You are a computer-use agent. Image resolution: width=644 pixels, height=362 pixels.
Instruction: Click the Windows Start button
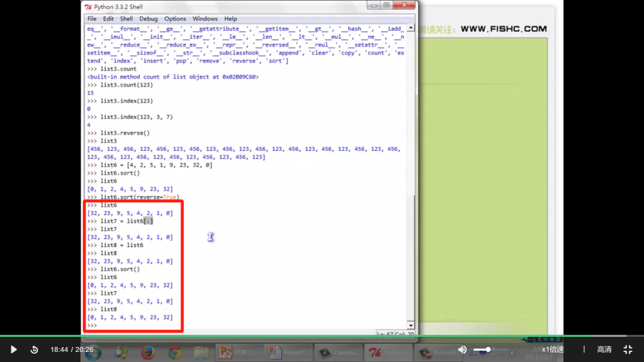[92, 353]
